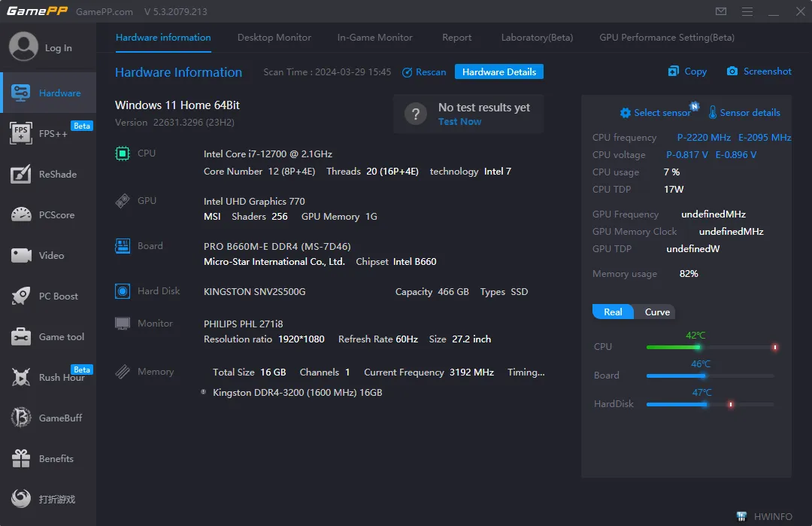
Task: Click the Scan Time 2024-03-29 text
Action: tap(327, 72)
